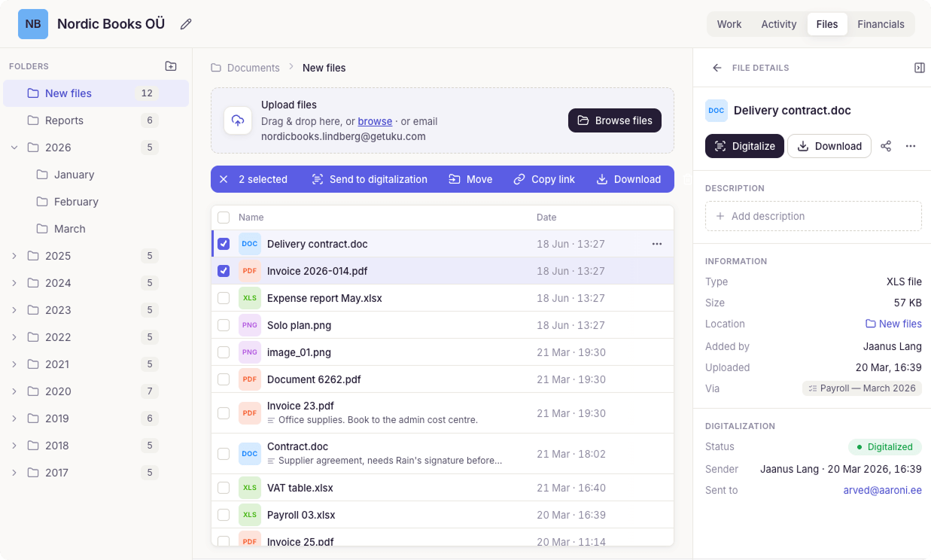Expand the 2022 folder

tap(14, 337)
